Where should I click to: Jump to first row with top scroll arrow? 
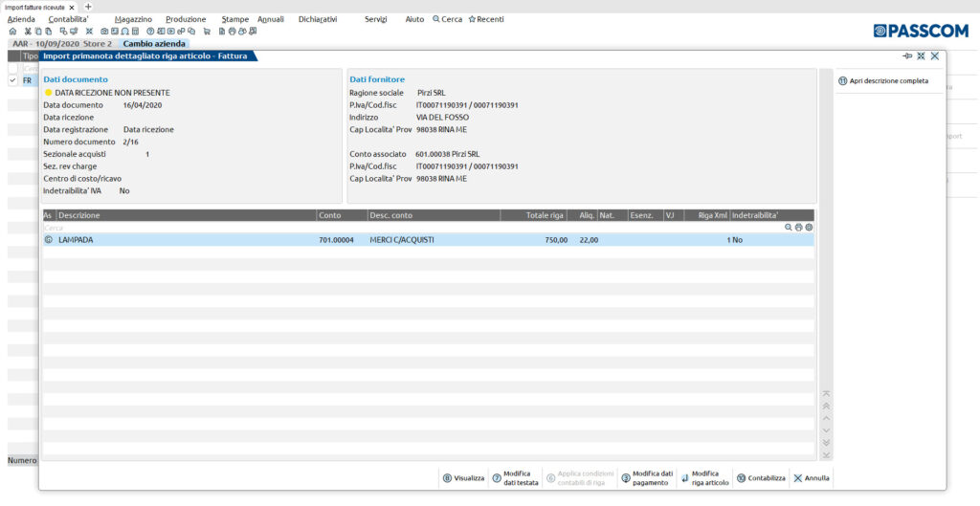[x=826, y=393]
